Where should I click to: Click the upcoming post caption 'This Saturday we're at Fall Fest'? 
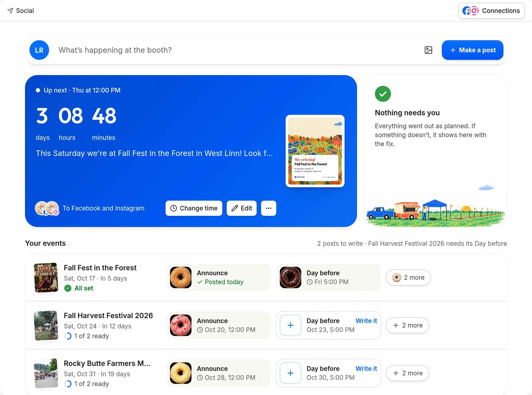pos(154,153)
